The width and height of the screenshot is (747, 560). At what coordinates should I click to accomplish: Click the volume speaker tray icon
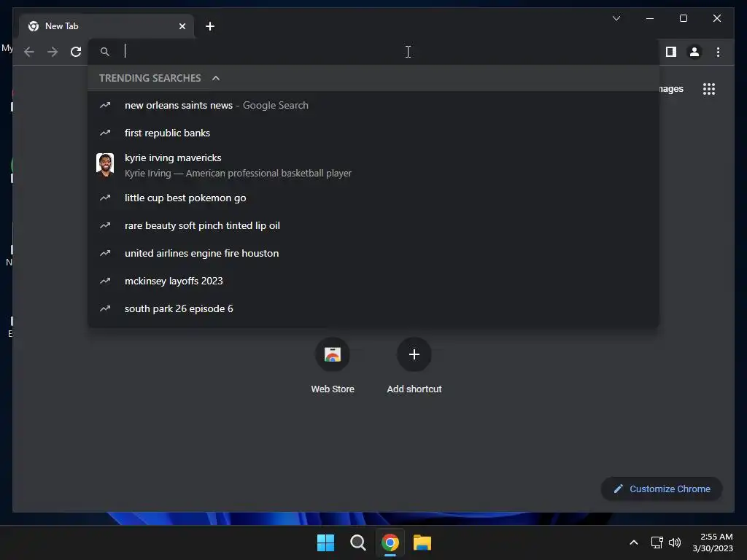675,542
